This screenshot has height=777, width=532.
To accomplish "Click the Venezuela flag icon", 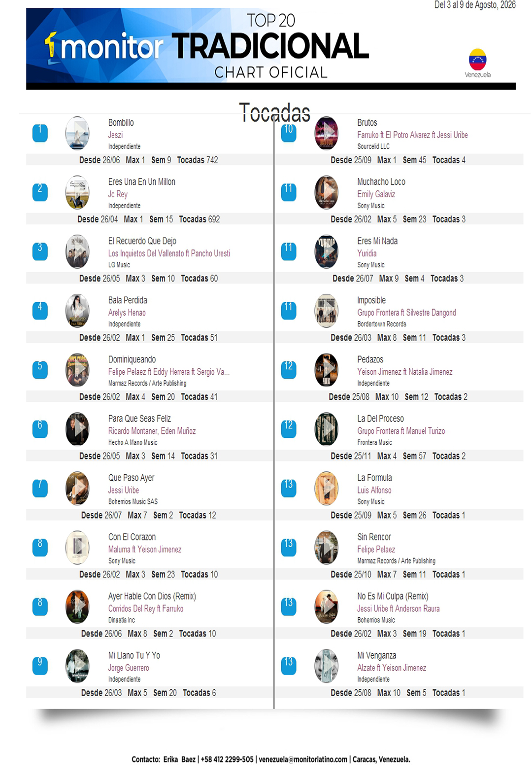I will pyautogui.click(x=477, y=60).
